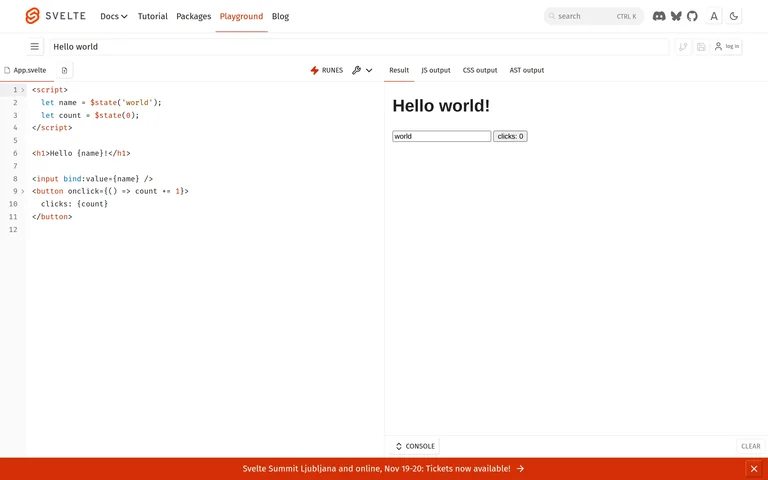This screenshot has width=768, height=480.
Task: Collapse the script block fold arrow
Action: pos(23,90)
